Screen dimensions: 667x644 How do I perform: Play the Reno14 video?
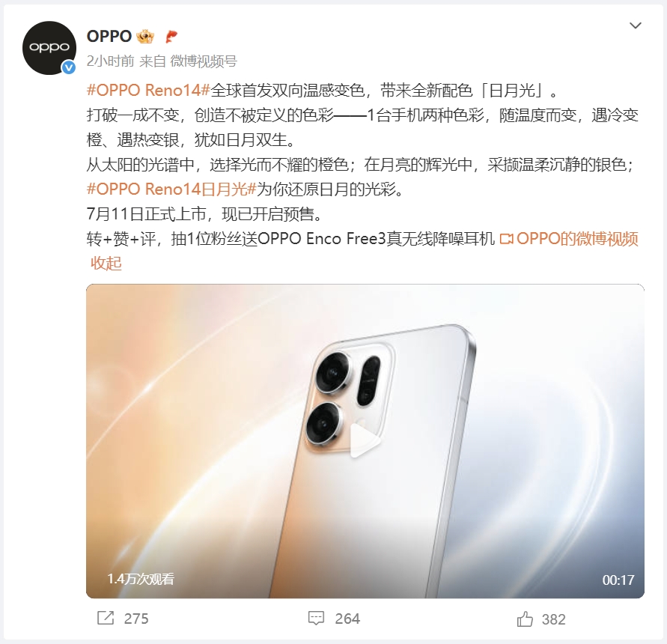[365, 441]
